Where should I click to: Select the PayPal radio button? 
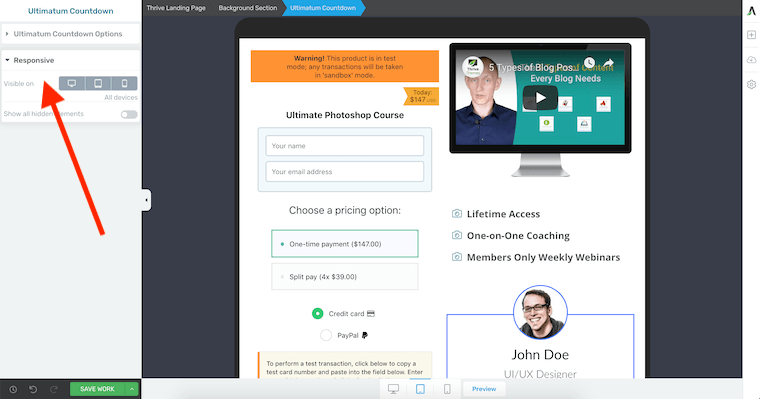tap(326, 335)
